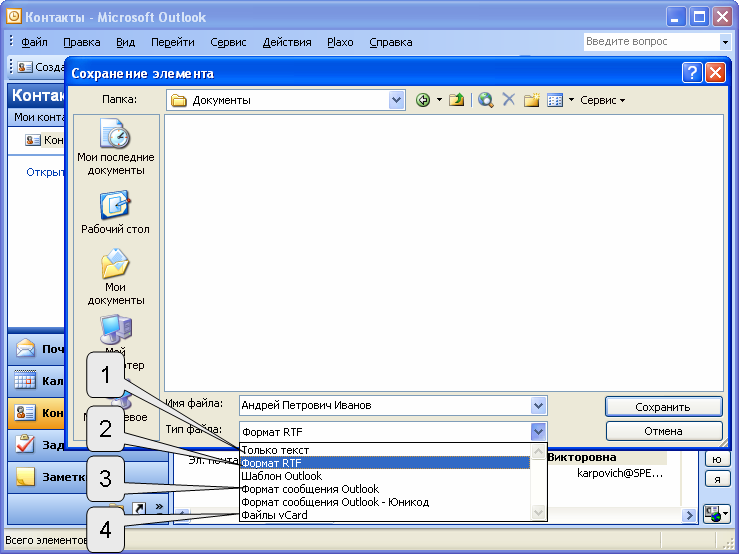Click the Отмена button
The image size is (739, 554).
click(x=664, y=431)
